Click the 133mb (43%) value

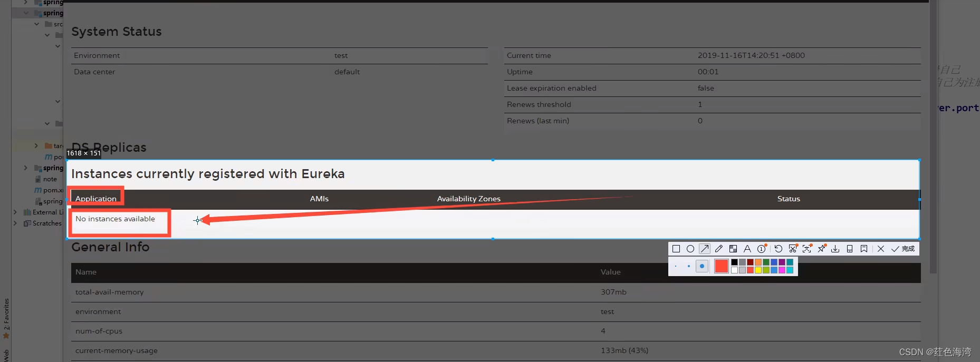[624, 350]
